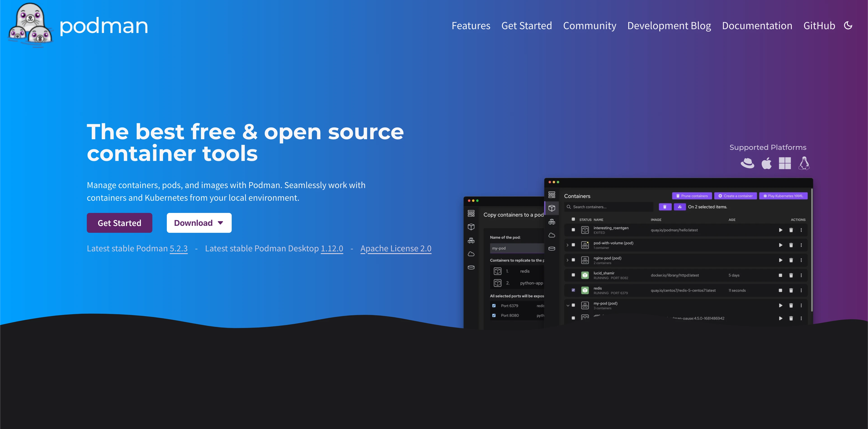Click the purple Get Started button
This screenshot has width=868, height=429.
pyautogui.click(x=119, y=223)
